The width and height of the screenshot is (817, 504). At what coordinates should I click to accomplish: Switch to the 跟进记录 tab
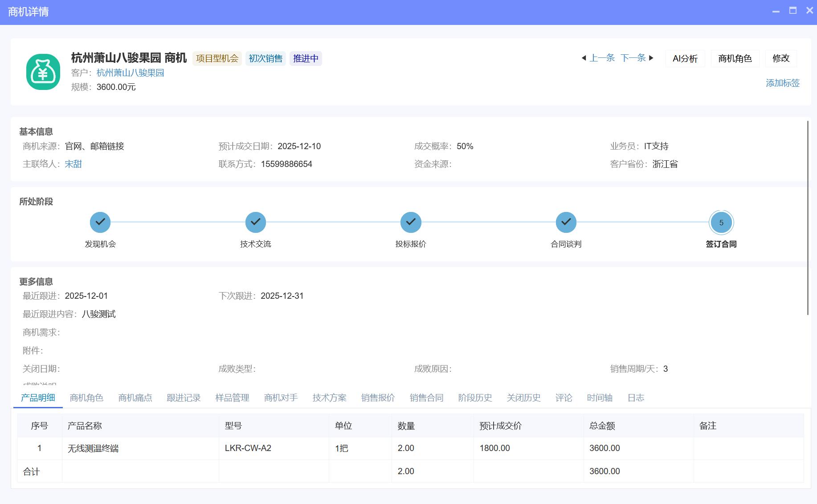[x=184, y=398]
